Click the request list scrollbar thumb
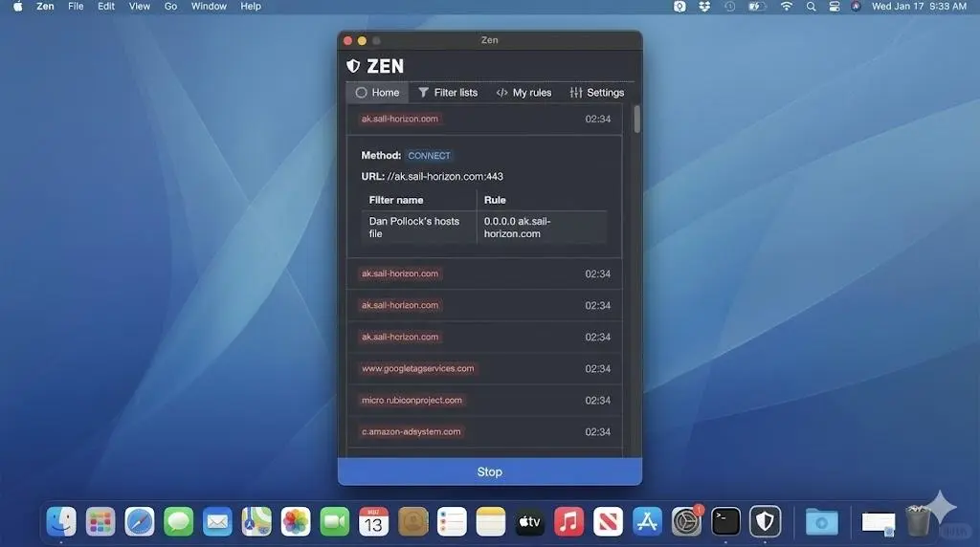Viewport: 980px width, 547px height. (636, 119)
